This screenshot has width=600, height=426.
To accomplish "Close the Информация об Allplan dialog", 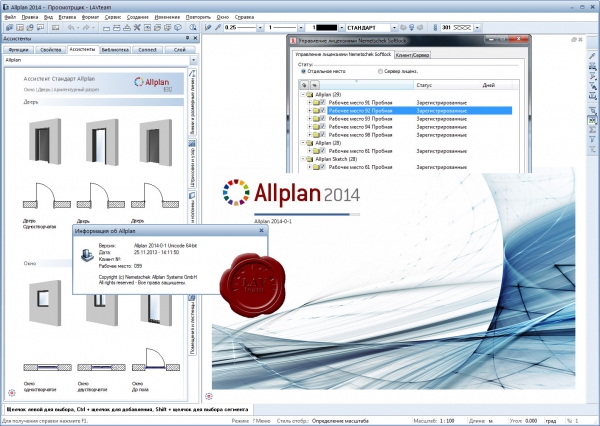I will [261, 230].
